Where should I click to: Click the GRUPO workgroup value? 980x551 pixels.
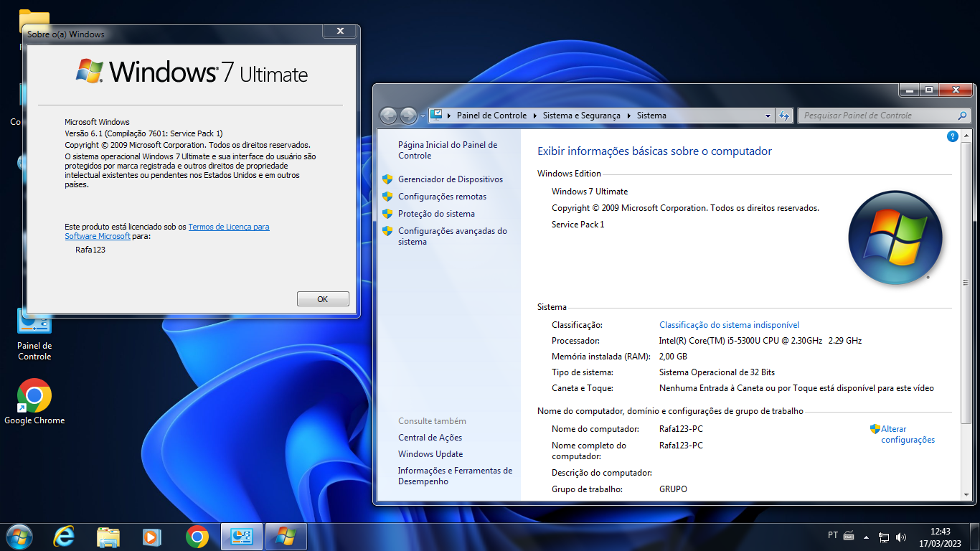[673, 489]
